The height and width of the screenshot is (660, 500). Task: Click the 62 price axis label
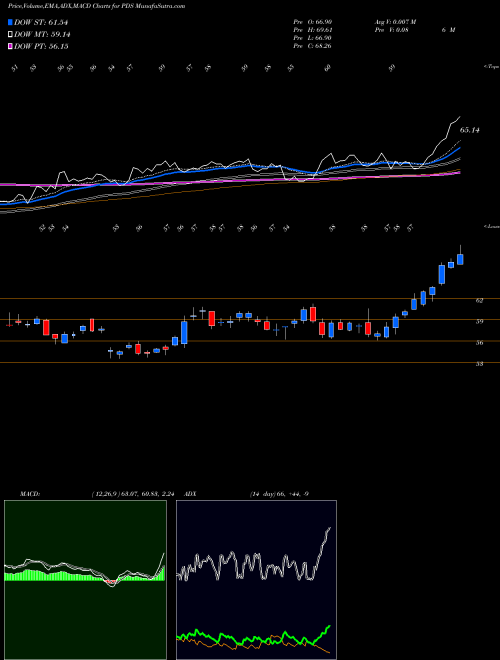tap(479, 301)
